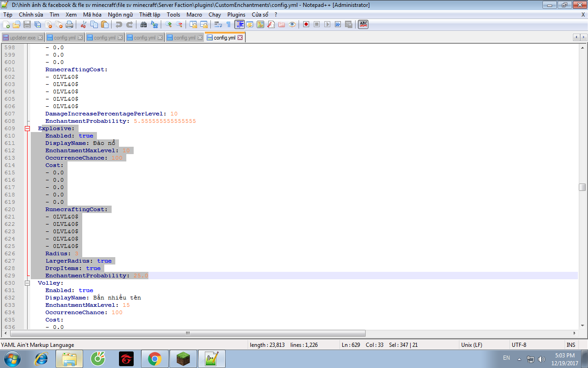
Task: Toggle show all characters pilcrow icon
Action: click(228, 24)
